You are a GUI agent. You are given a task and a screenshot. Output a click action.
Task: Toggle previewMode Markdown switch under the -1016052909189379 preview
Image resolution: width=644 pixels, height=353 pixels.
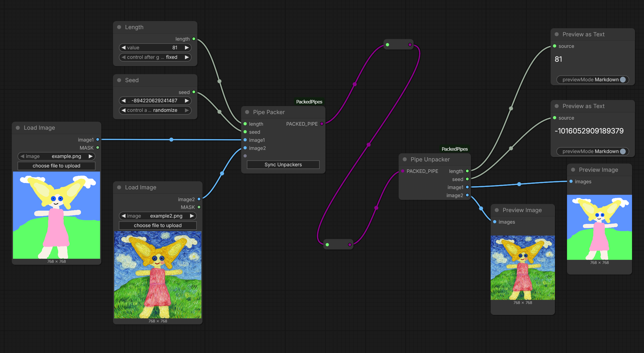point(623,151)
